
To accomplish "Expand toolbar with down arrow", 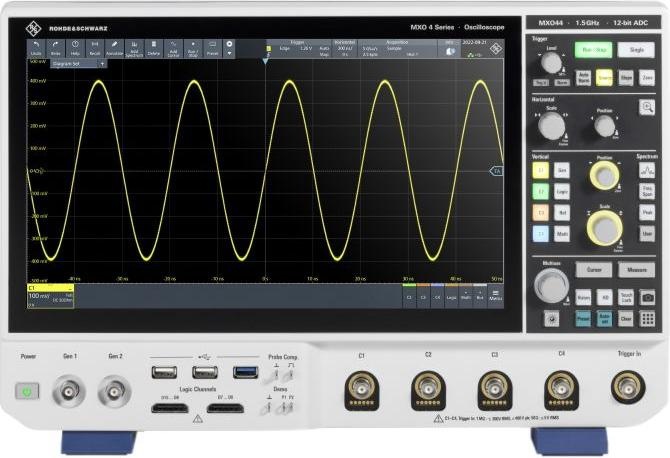I will pos(229,53).
